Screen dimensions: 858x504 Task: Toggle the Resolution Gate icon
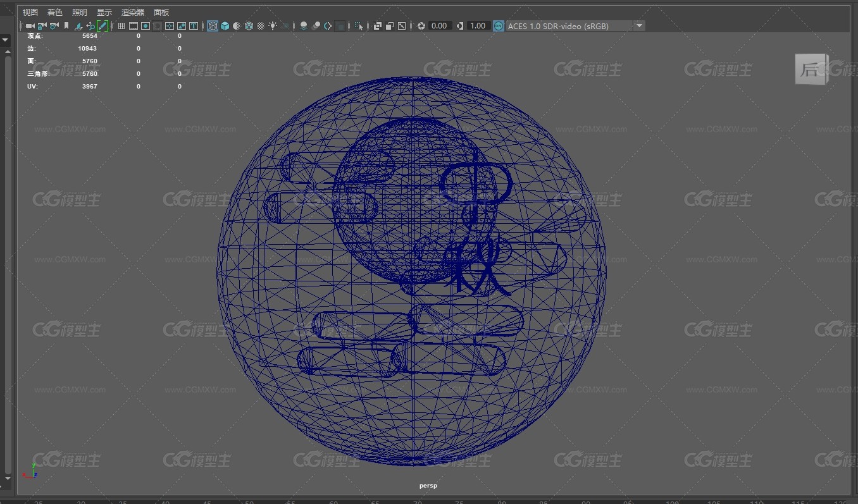146,26
